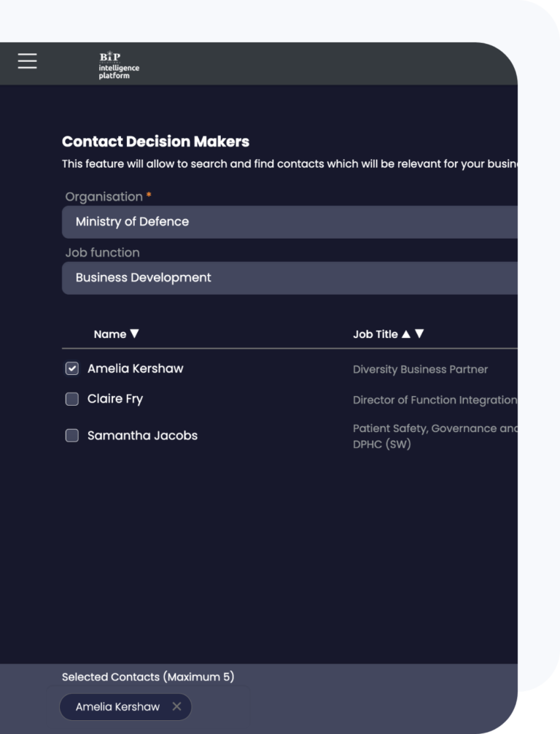Click the Name column header
The width and height of the screenshot is (560, 734).
pyautogui.click(x=110, y=334)
